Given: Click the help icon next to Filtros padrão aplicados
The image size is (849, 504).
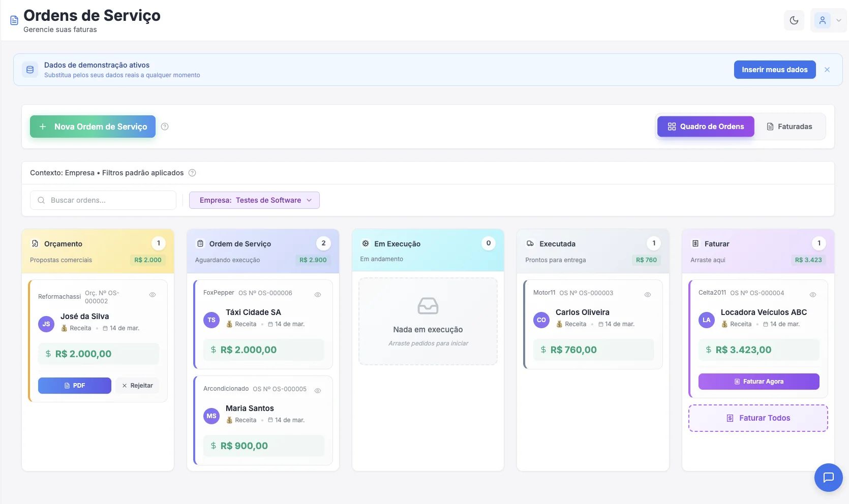Looking at the screenshot, I should (192, 173).
